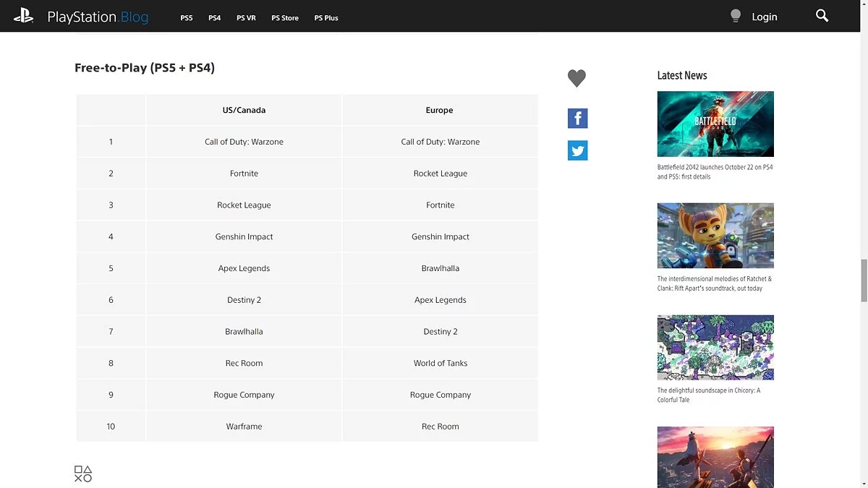This screenshot has width=868, height=488.
Task: Select Europe cell 'Apex Legends'
Action: pyautogui.click(x=440, y=300)
